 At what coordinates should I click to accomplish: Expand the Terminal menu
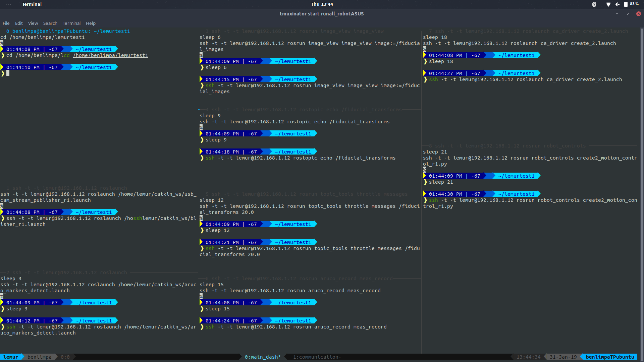tap(71, 23)
